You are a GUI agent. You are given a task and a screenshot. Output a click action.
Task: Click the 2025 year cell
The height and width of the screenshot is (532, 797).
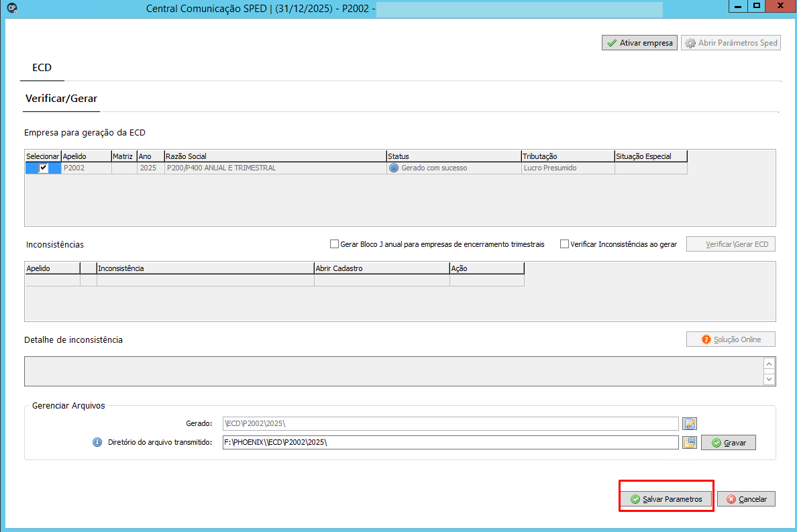point(151,168)
